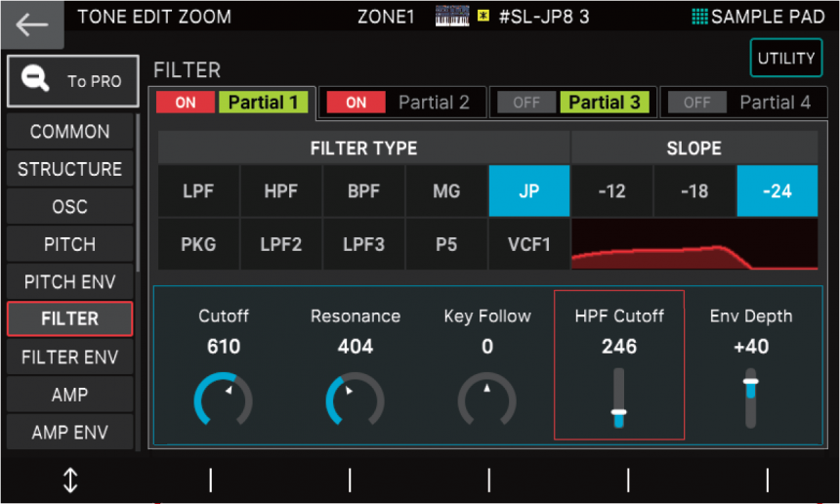This screenshot has width=840, height=504.
Task: Choose MG filter type
Action: tap(446, 190)
